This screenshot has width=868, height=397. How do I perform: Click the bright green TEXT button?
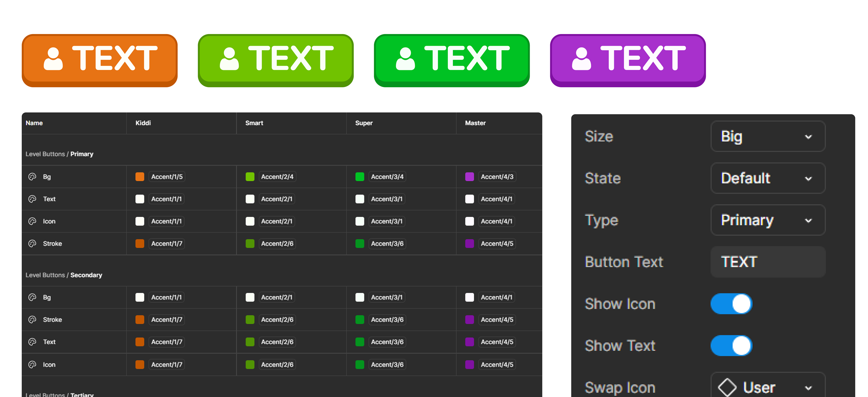[x=451, y=60]
